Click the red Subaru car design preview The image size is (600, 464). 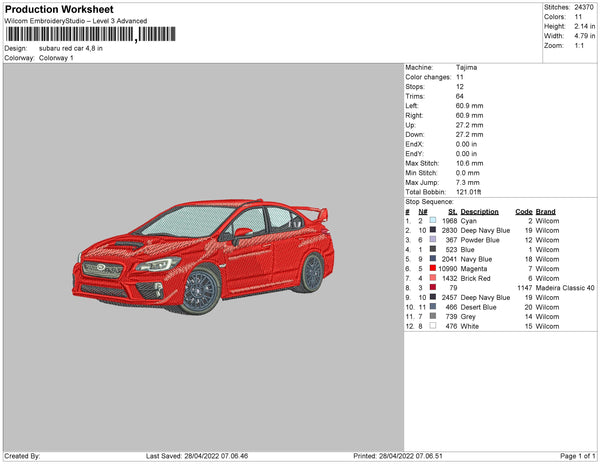203,256
